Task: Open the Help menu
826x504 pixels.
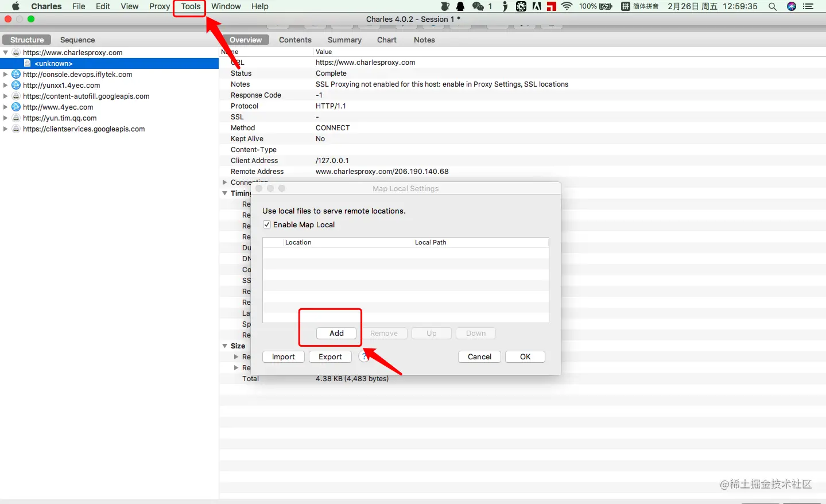Action: click(259, 6)
